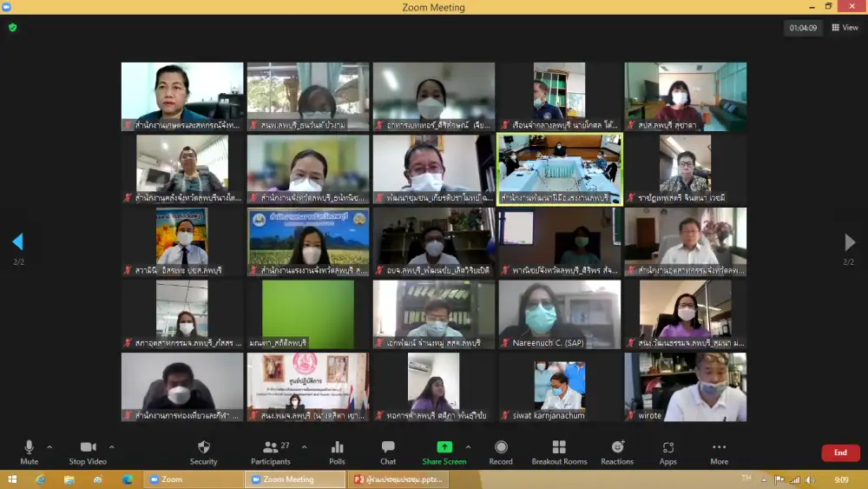Expand the arrow next to Share Screen
Image resolution: width=868 pixels, height=489 pixels.
[469, 447]
